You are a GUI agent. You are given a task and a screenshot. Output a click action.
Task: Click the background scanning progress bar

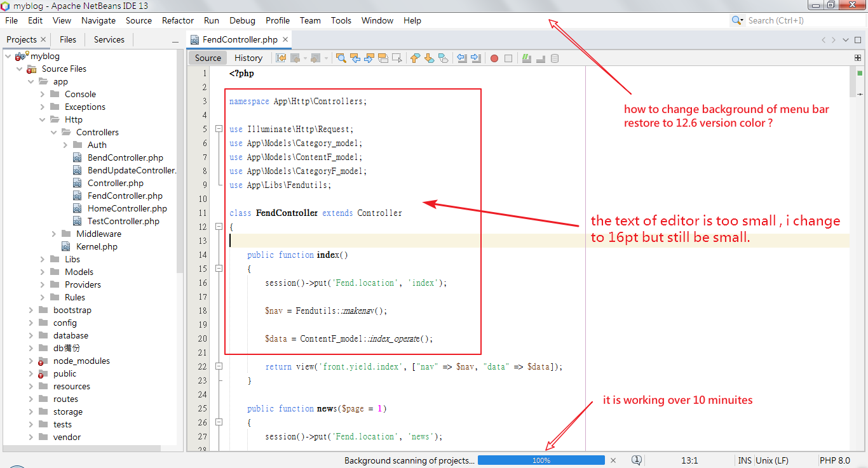(x=541, y=460)
